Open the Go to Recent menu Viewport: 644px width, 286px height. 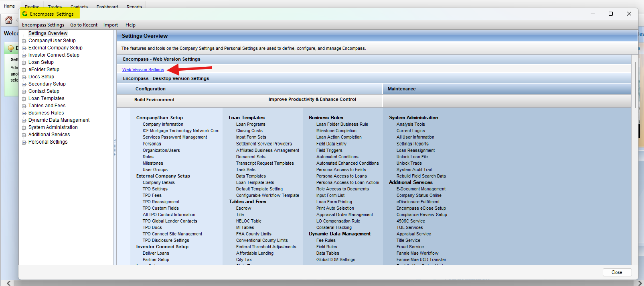click(84, 25)
